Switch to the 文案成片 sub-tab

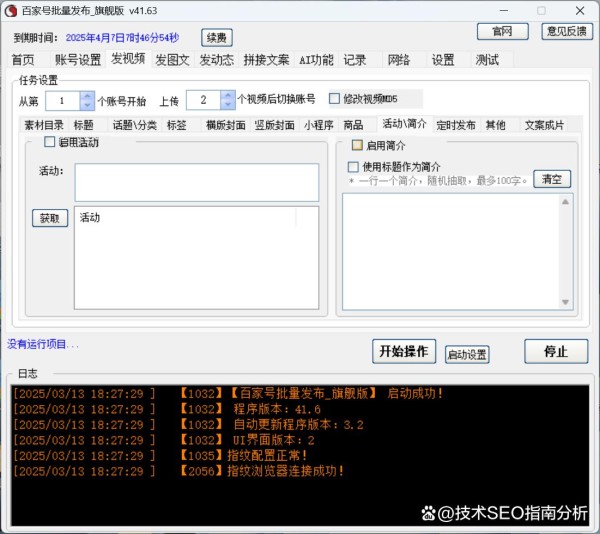pos(544,125)
